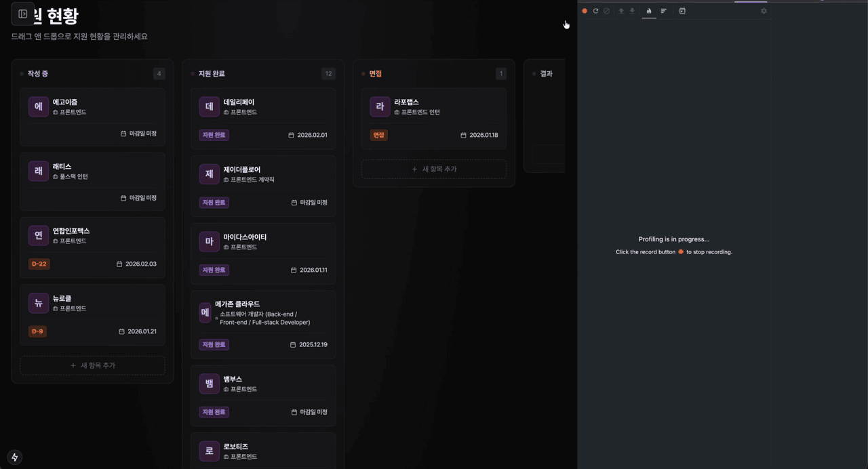Open the Timeline tab in profiler
Screen dimensions: 868x469
click(x=682, y=11)
